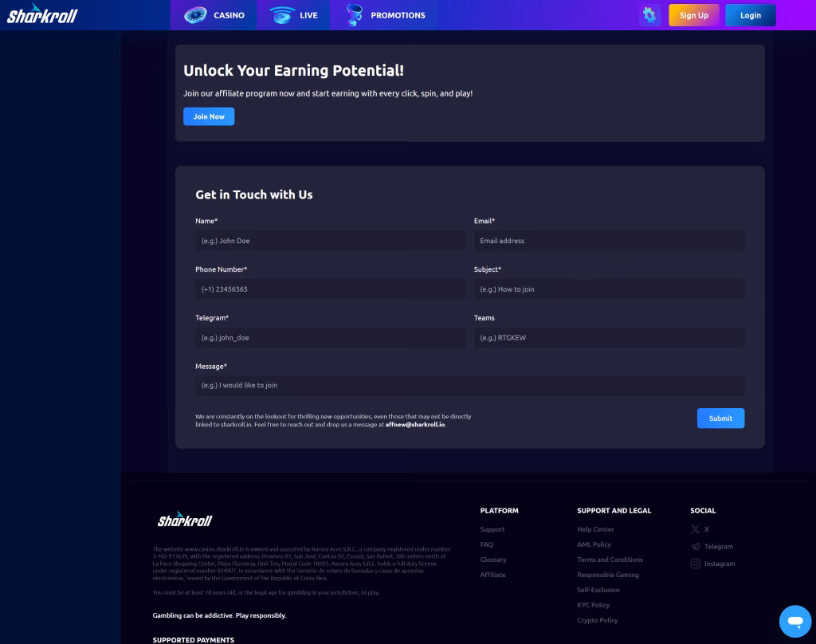816x644 pixels.
Task: Click into the Email address field
Action: tap(609, 241)
